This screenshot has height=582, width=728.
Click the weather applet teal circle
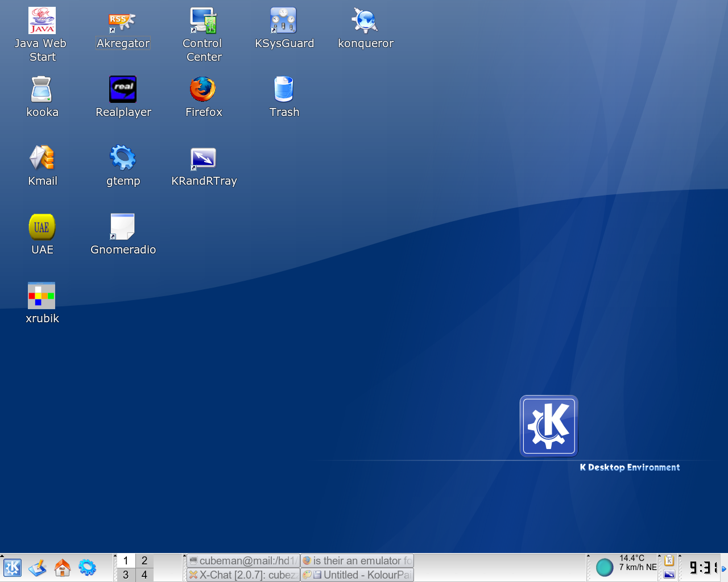[604, 567]
